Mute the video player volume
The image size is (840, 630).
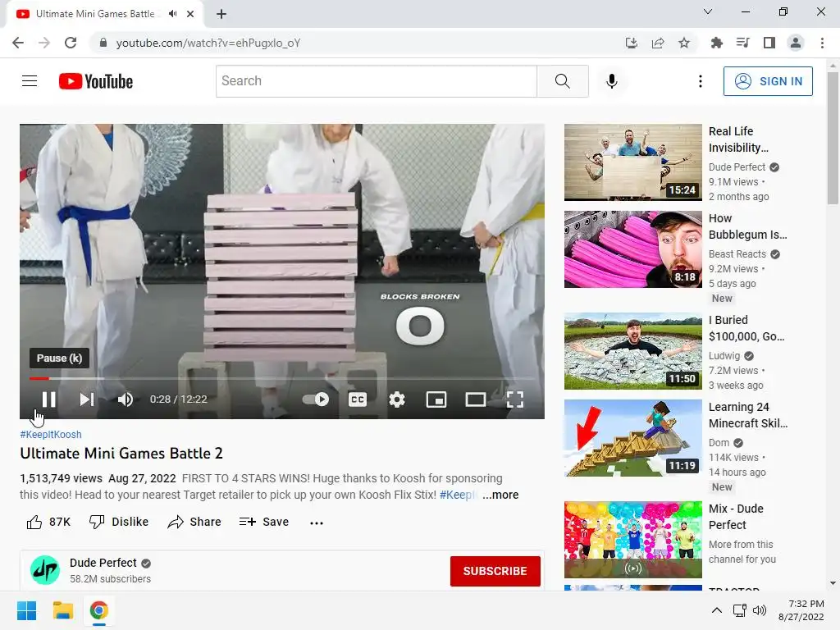(x=126, y=399)
